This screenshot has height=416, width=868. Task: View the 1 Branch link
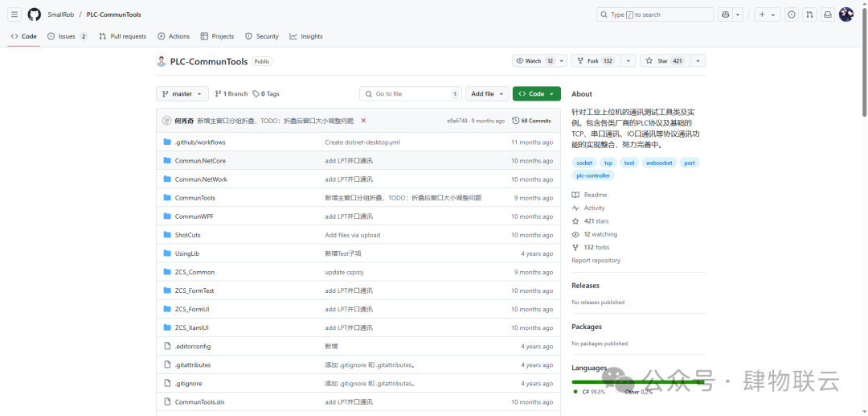pos(231,94)
